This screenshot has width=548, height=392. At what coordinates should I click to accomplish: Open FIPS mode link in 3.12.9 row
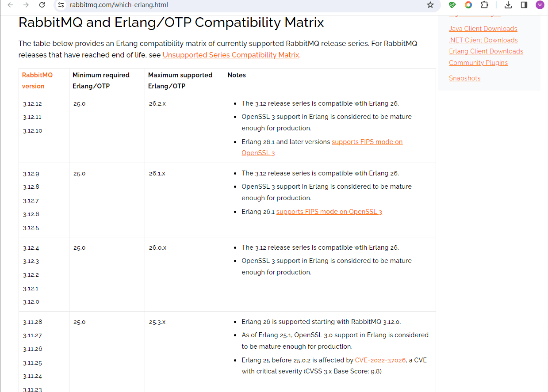tap(329, 212)
